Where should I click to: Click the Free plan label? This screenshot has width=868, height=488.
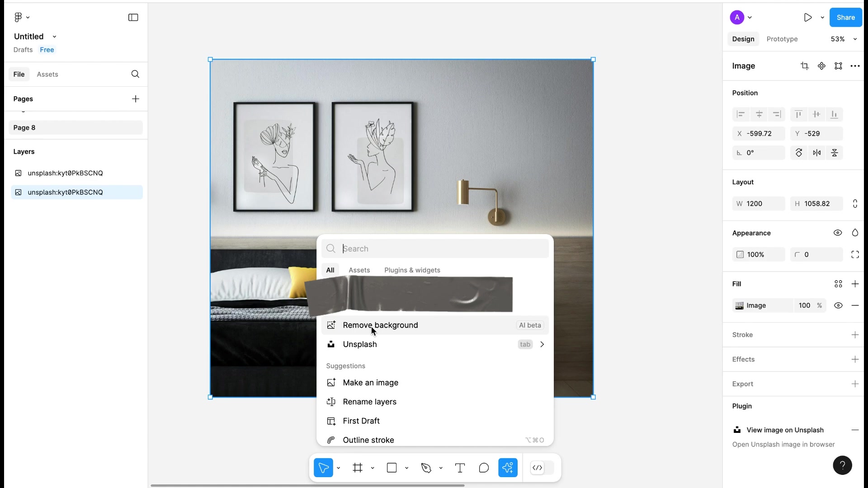(x=47, y=50)
